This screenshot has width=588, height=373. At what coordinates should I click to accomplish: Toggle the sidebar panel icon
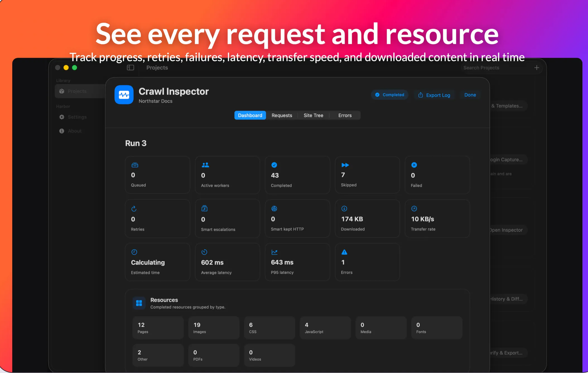point(131,68)
